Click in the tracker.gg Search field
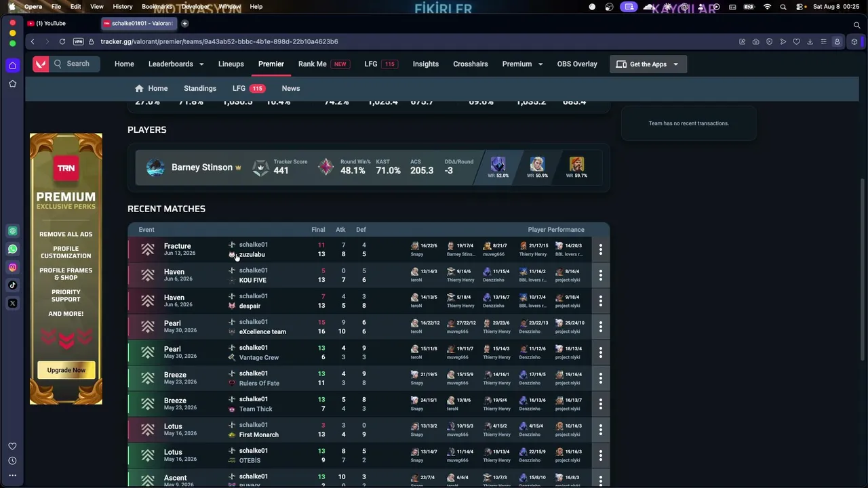The height and width of the screenshot is (488, 868). 76,64
